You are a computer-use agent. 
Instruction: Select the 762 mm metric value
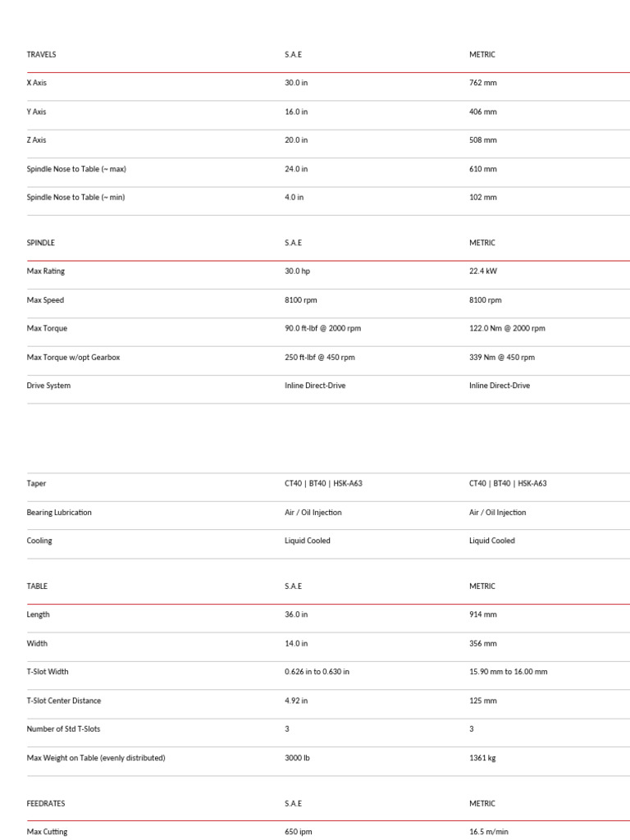click(482, 83)
